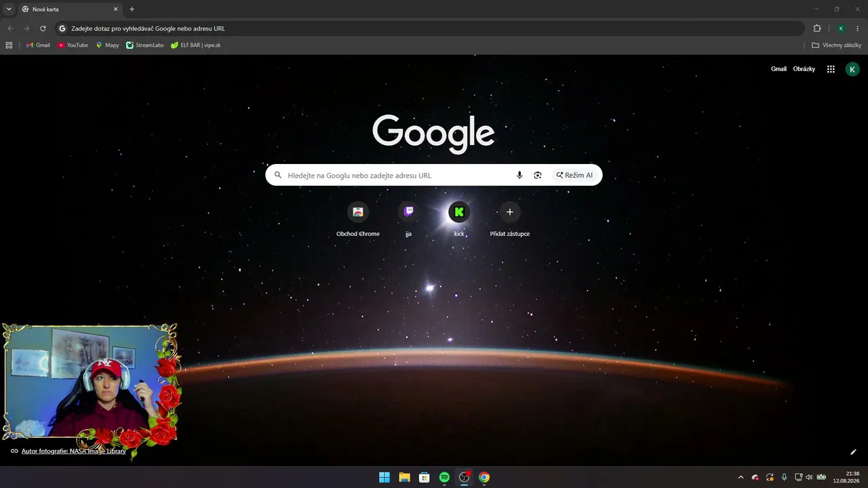Click the Chrome icon in taskbar
Screen dimensions: 868x488
tap(484, 477)
